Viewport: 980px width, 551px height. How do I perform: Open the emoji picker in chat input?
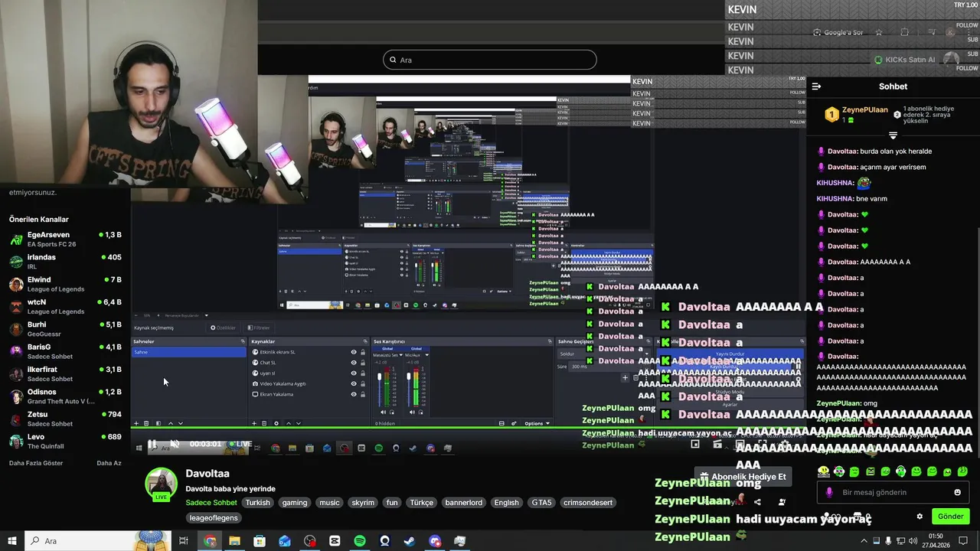[957, 492]
